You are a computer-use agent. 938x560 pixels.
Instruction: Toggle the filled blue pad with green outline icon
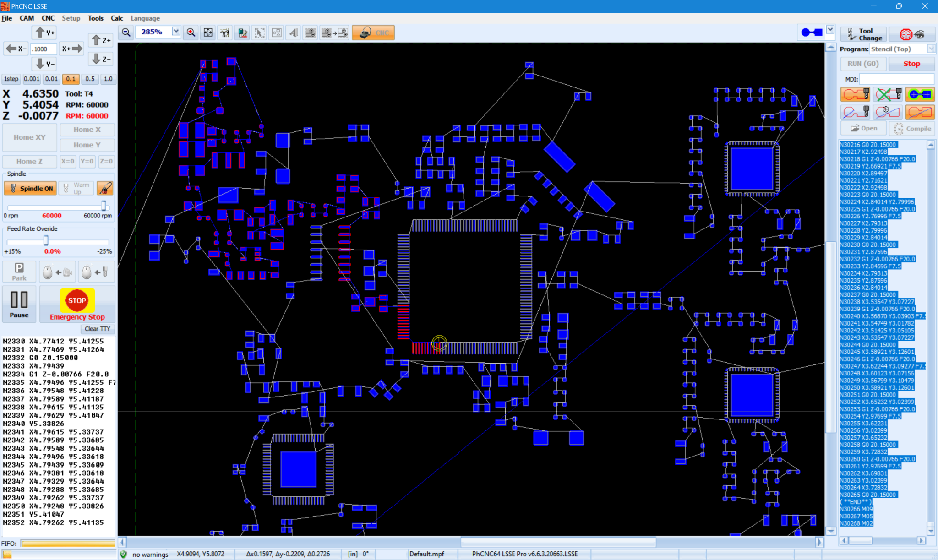[x=920, y=94]
